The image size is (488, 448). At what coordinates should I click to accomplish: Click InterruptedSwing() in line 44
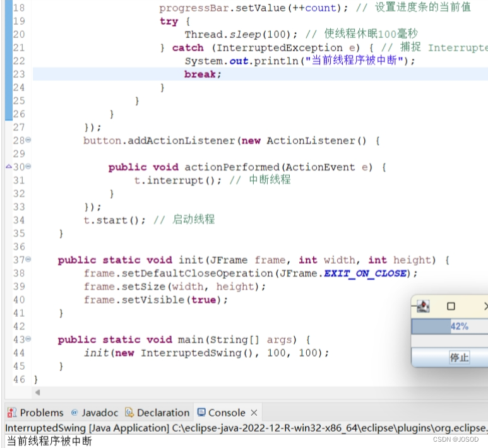[196, 353]
